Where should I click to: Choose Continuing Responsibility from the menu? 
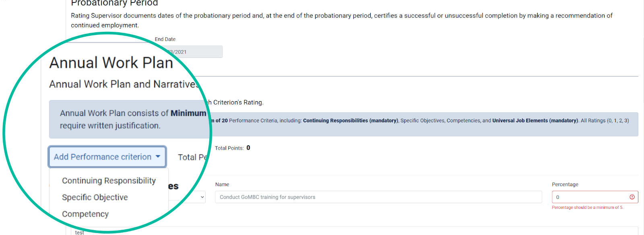pyautogui.click(x=109, y=181)
